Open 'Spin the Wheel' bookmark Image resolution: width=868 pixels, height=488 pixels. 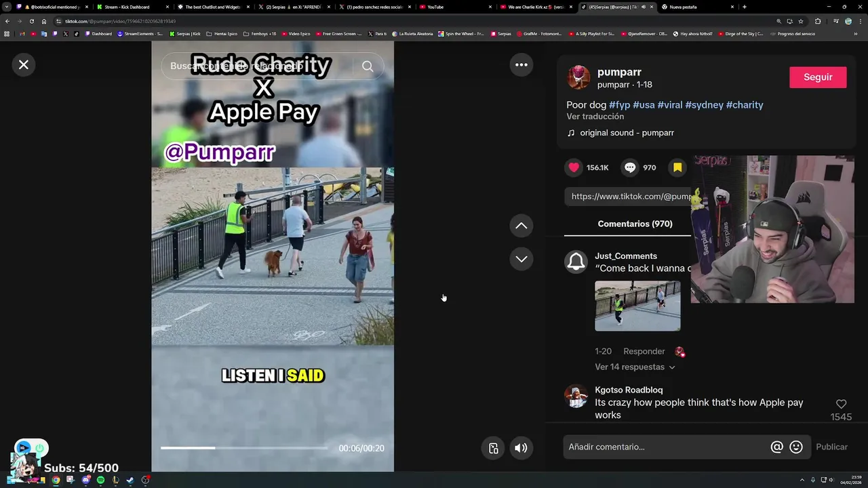click(461, 34)
